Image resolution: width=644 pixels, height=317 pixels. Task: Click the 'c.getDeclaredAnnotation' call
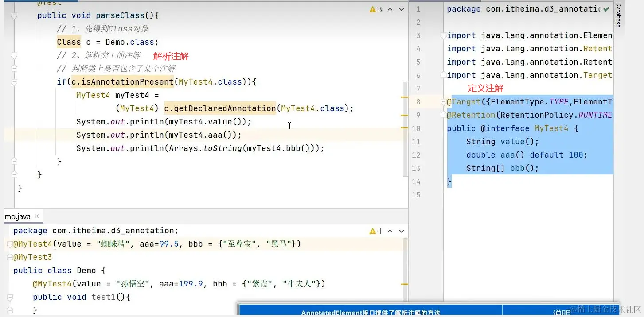(x=220, y=108)
